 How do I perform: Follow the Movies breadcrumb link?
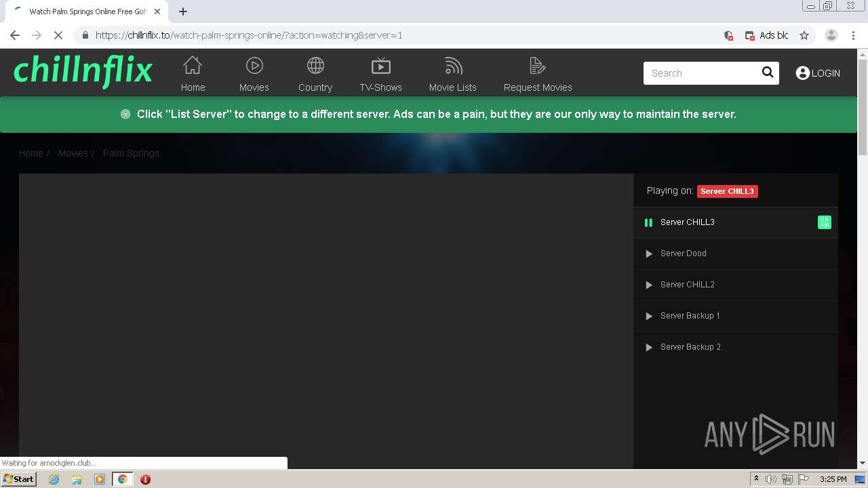pyautogui.click(x=73, y=153)
